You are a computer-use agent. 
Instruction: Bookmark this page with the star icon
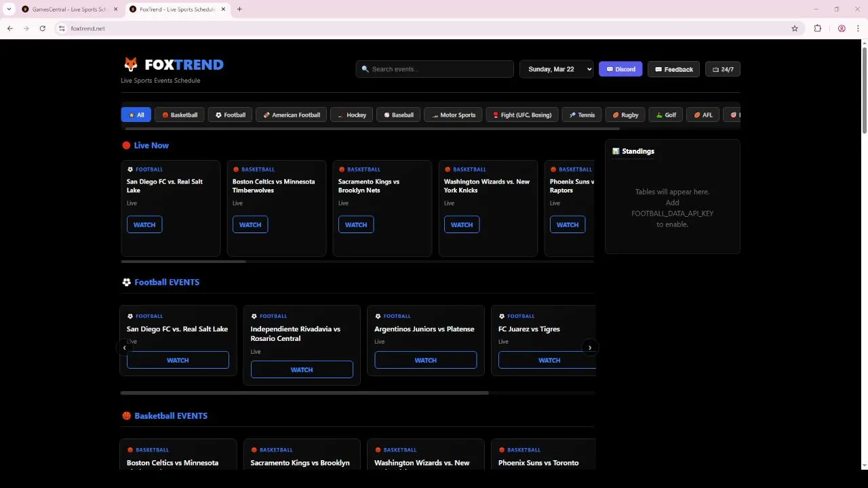(x=795, y=28)
